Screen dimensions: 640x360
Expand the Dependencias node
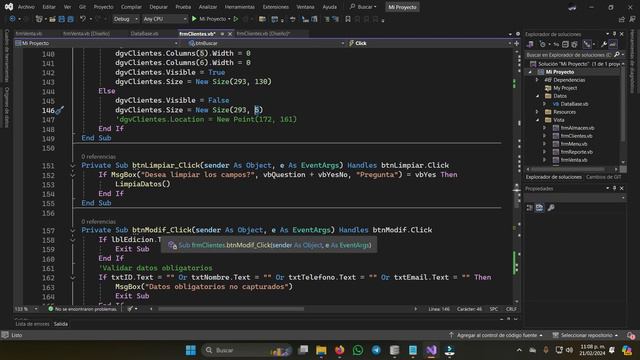pos(538,80)
